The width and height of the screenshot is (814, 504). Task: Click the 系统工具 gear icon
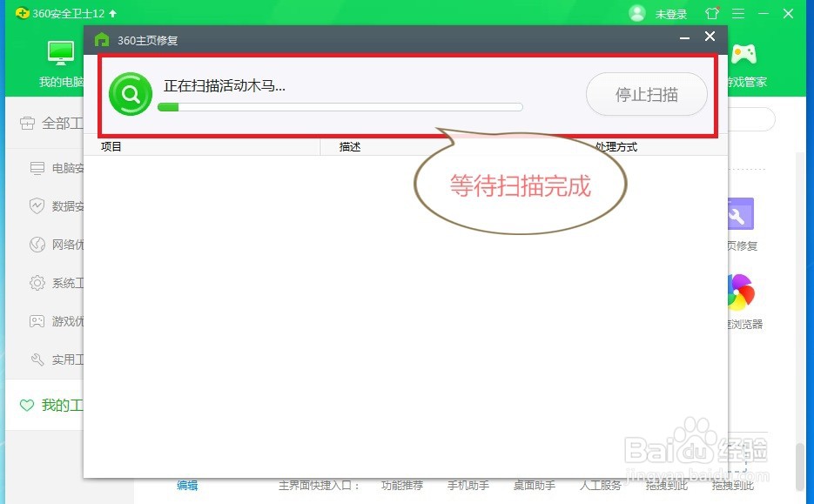37,283
